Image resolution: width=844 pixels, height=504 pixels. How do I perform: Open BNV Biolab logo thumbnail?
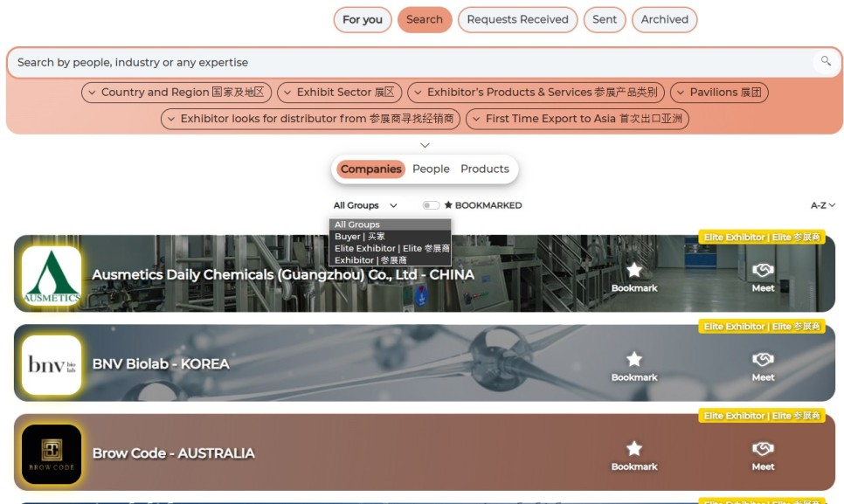click(52, 365)
